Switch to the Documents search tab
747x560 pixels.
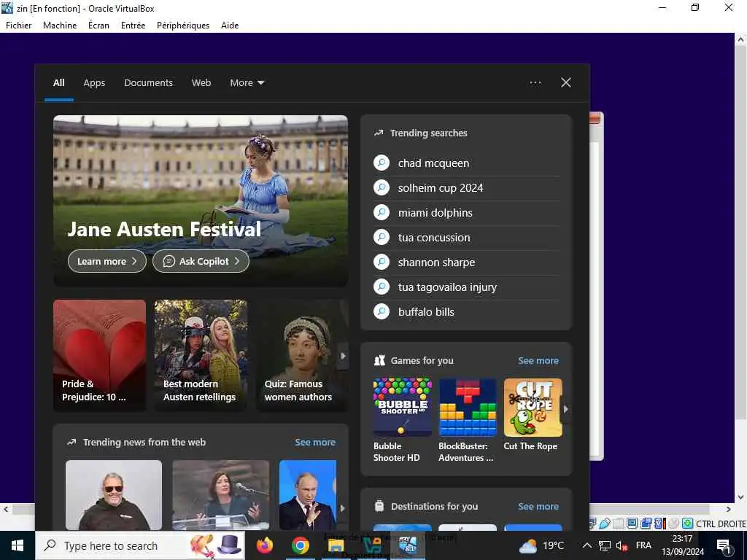click(148, 83)
